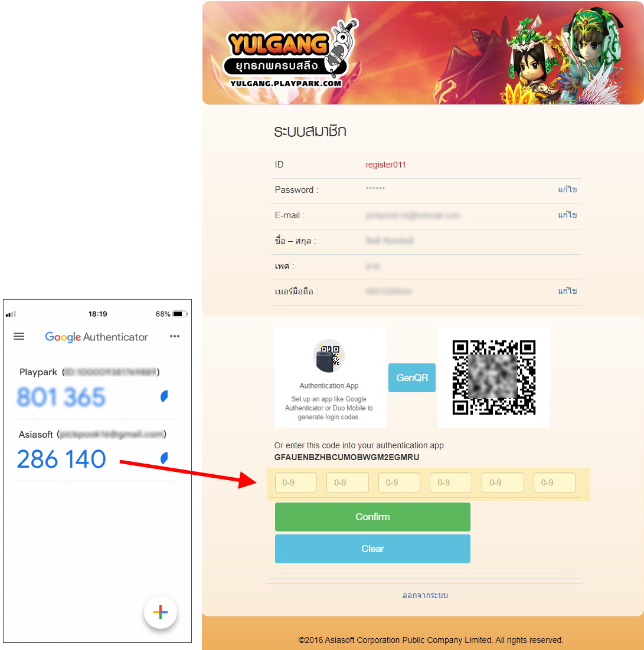Click the Yulgang logo in the banner
The image size is (644, 650).
coord(289,53)
